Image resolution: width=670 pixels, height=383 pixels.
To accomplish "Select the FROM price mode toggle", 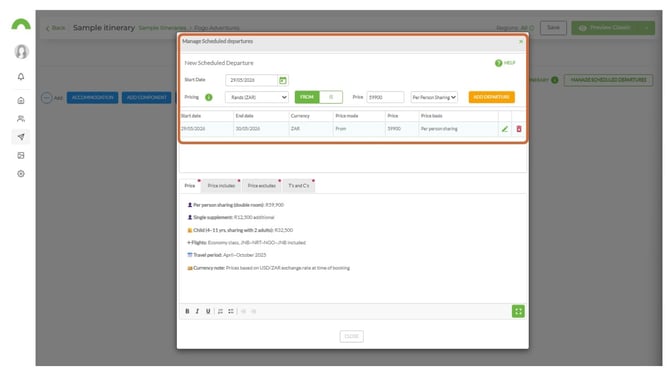I will (x=307, y=97).
